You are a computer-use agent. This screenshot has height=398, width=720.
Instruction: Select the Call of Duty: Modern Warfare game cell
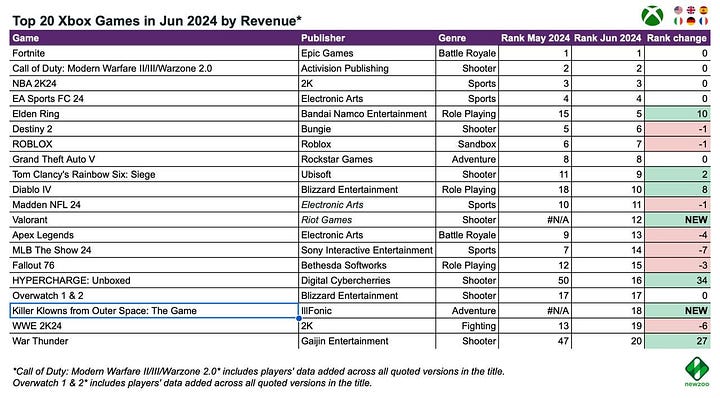(x=154, y=68)
